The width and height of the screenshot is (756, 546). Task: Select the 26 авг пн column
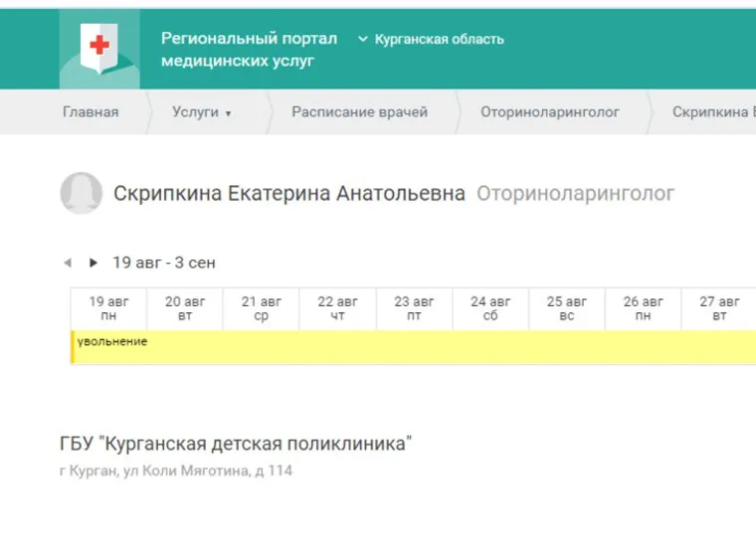[644, 308]
